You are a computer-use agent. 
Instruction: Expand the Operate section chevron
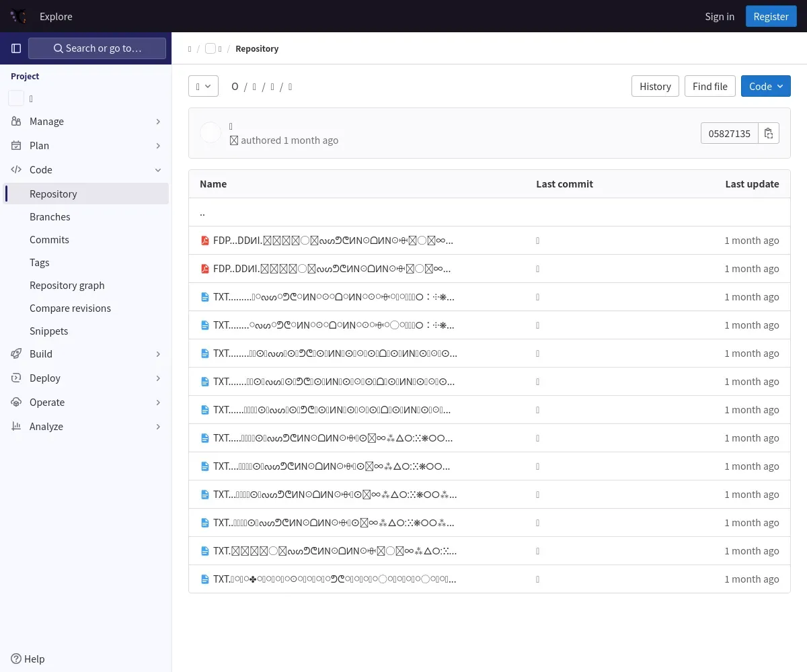point(158,402)
